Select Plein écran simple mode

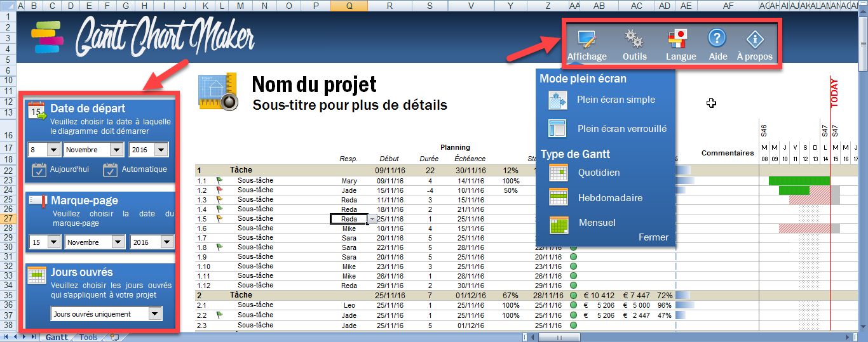pos(616,100)
